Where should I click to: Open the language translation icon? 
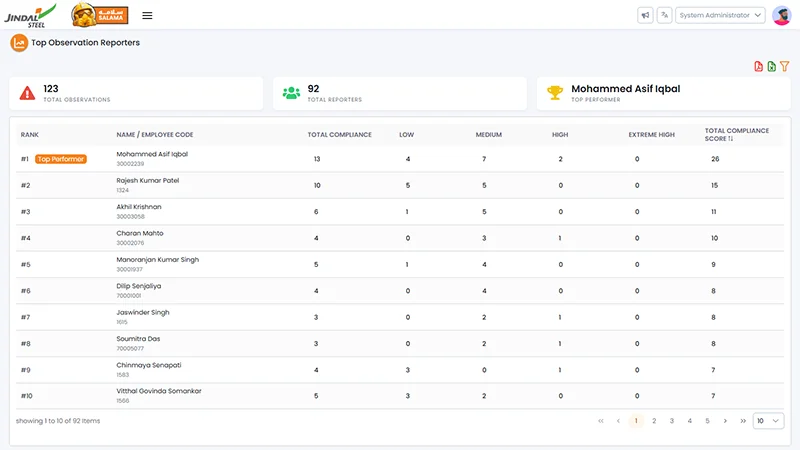click(664, 15)
